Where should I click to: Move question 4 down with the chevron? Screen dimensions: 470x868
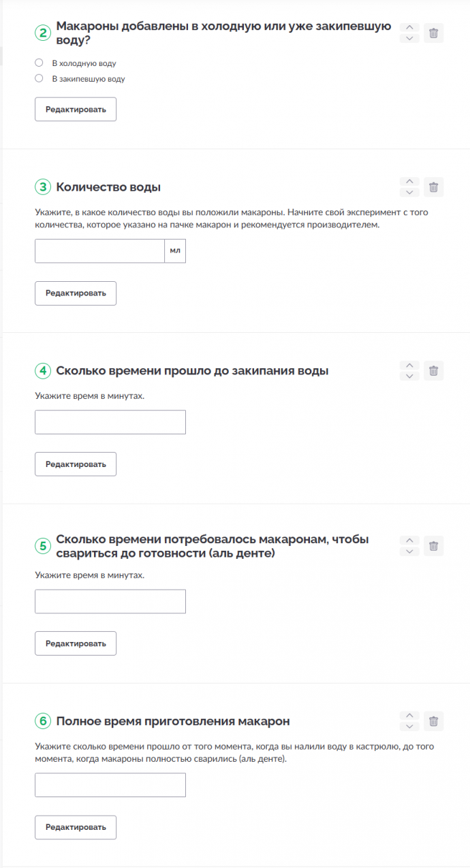(409, 376)
